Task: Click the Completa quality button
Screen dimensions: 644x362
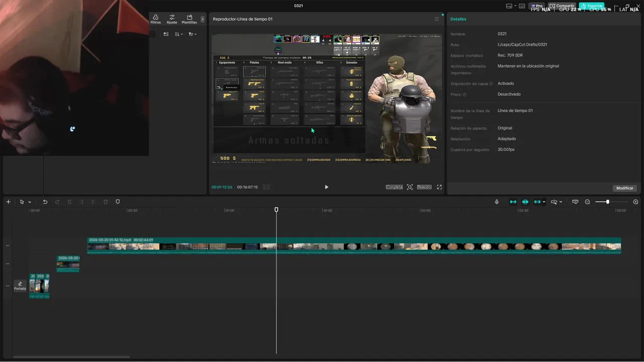Action: click(394, 187)
